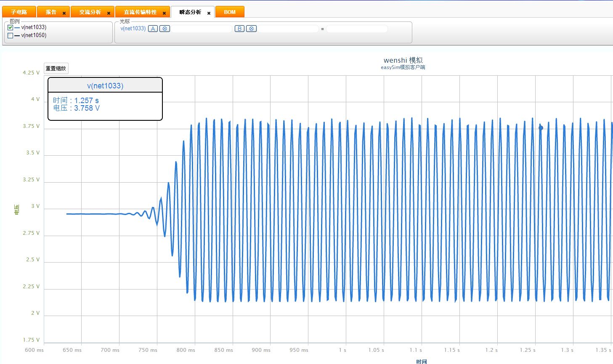Click the 3 V voltage axis label
Screen dimensions: 613x364
click(35, 206)
